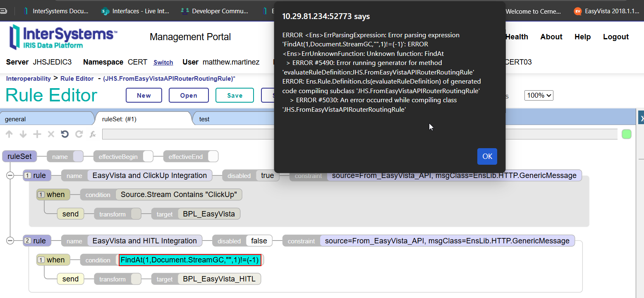Collapse rule 1 with minus expander
Viewport: 644px width, 298px height.
tap(10, 175)
